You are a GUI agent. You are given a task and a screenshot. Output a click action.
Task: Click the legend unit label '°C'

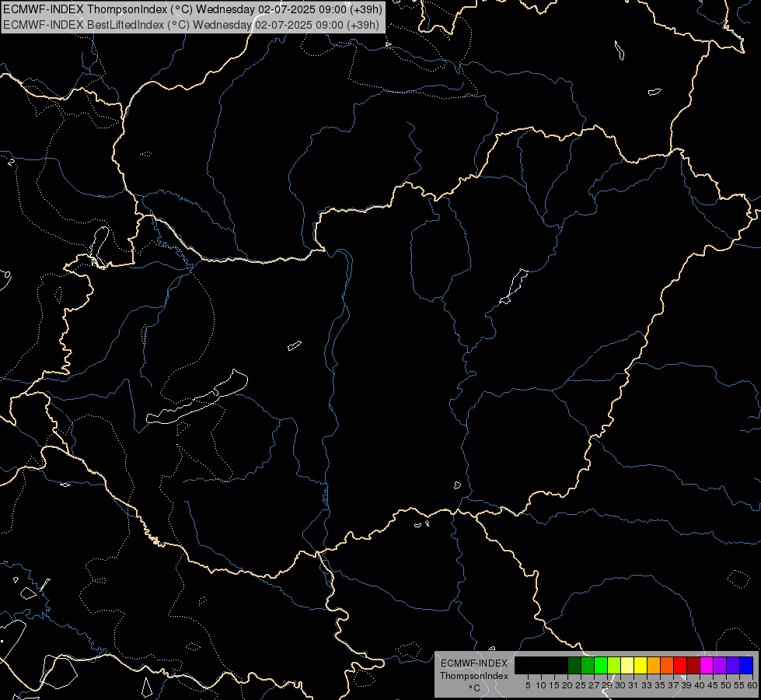tap(475, 688)
